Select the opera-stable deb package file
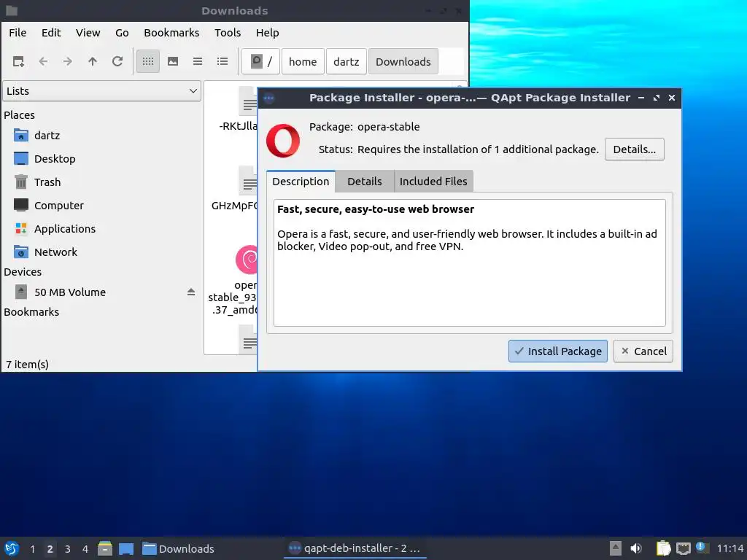 tap(247, 260)
